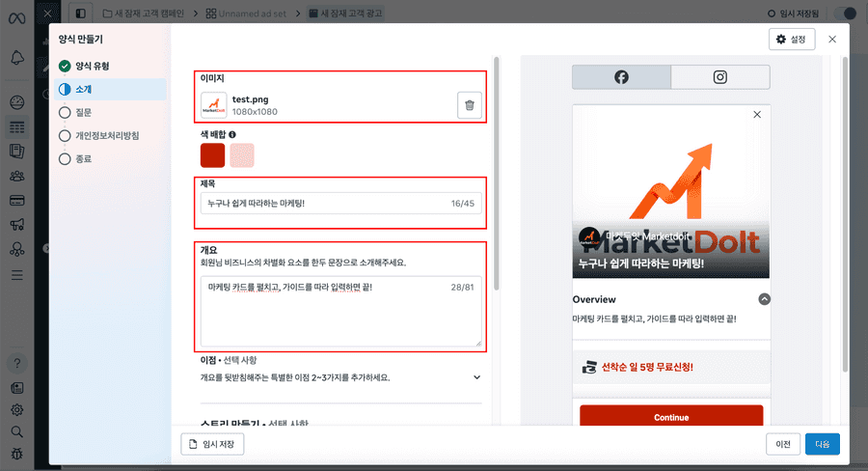Open the three-circles cluster icon in left sidebar
Screen dimensions: 868x471
(x=17, y=249)
